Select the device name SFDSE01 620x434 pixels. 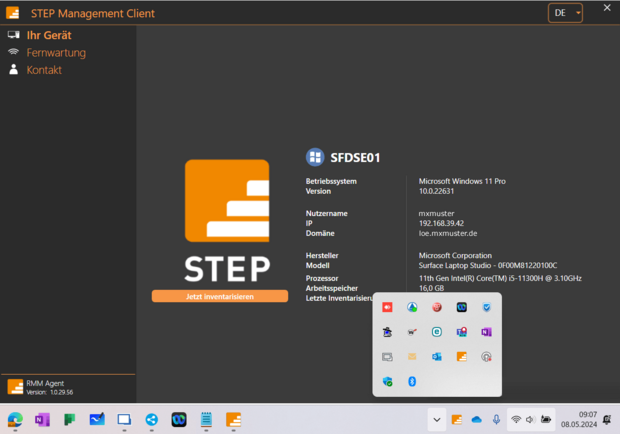[355, 158]
